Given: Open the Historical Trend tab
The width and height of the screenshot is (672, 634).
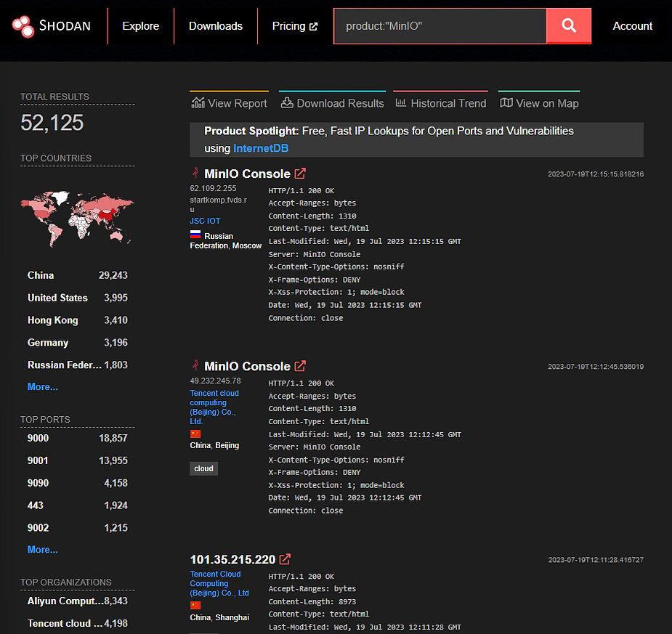Looking at the screenshot, I should [x=440, y=103].
